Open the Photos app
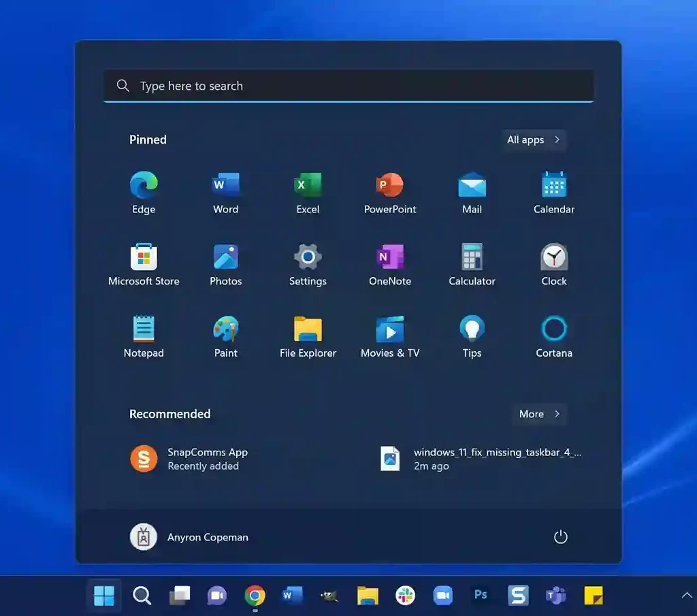 [x=226, y=265]
